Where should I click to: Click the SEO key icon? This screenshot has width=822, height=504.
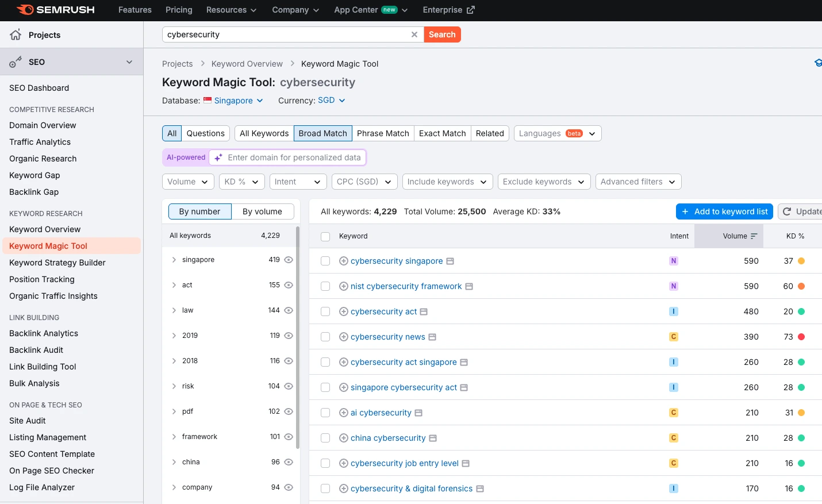point(16,62)
